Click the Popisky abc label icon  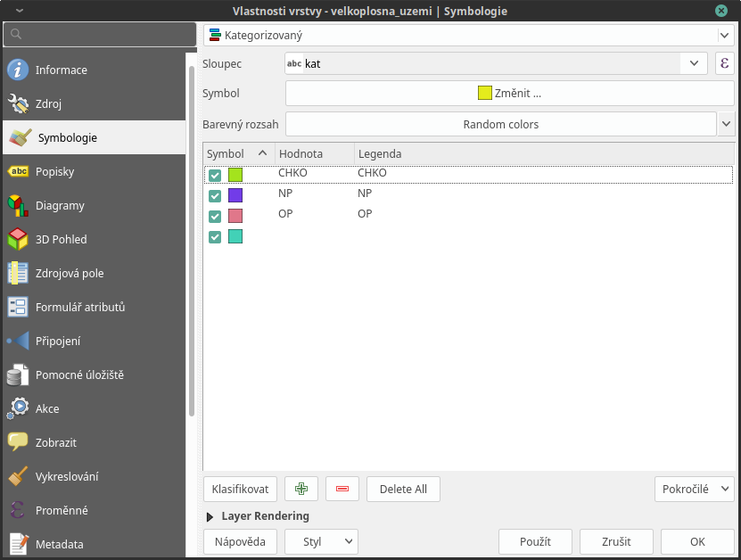(18, 171)
